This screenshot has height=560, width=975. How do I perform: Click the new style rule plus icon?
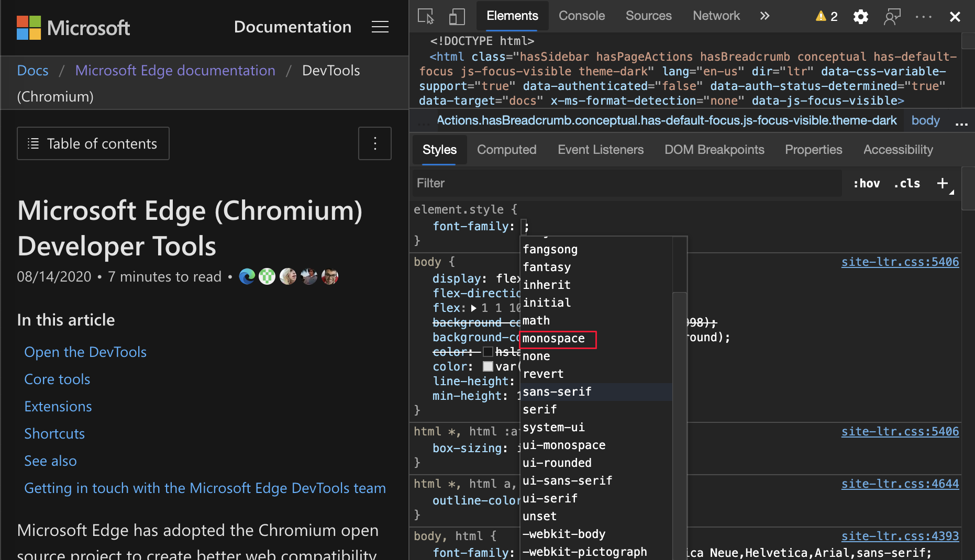[x=943, y=183]
